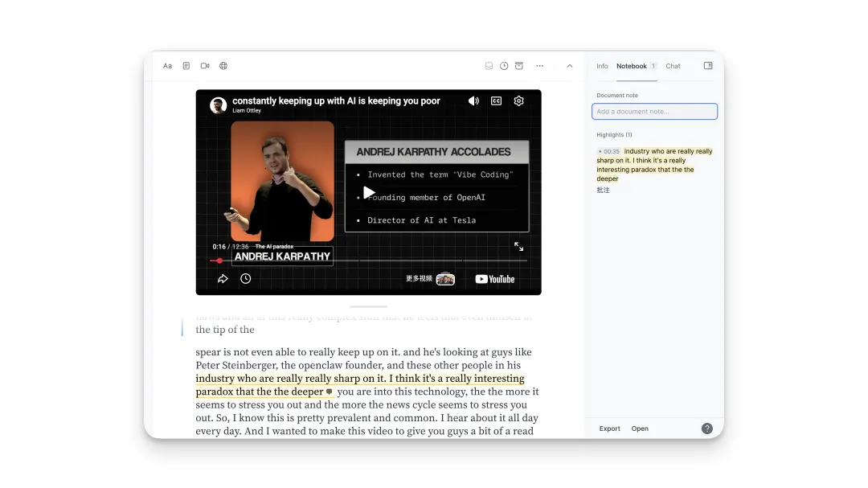Screen dimensions: 868x488
Task: Mute the video with the speaker icon
Action: pyautogui.click(x=473, y=101)
